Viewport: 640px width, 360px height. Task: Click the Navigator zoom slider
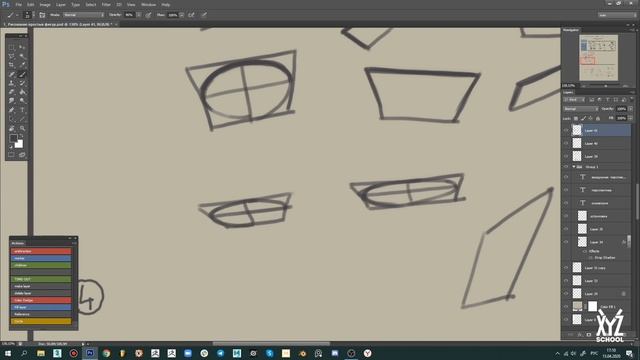pyautogui.click(x=605, y=86)
